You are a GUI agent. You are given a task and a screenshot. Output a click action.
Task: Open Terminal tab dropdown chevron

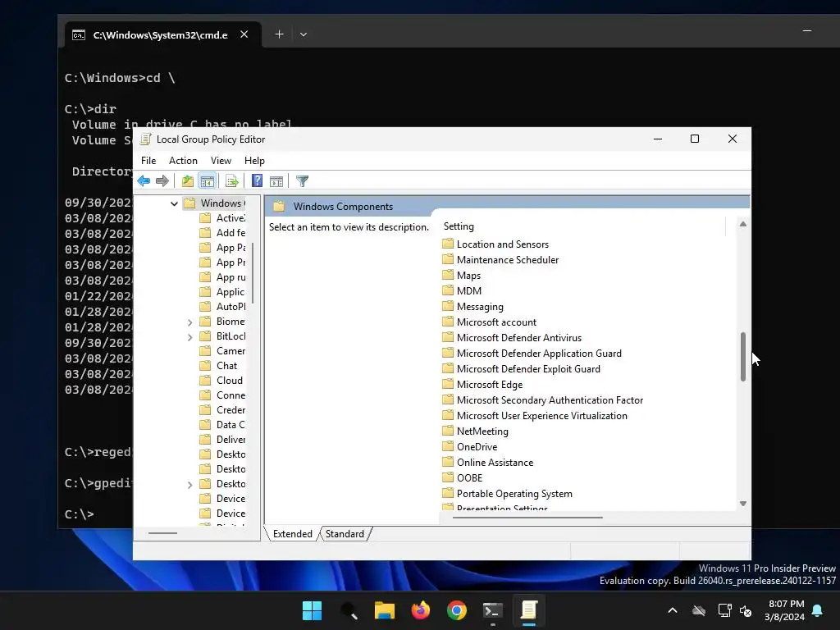304,34
